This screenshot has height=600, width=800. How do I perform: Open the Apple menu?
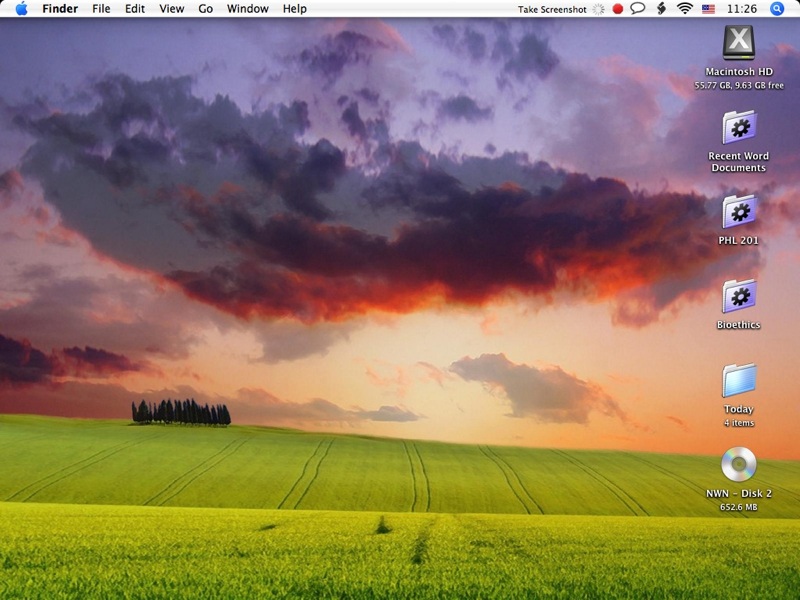21,9
